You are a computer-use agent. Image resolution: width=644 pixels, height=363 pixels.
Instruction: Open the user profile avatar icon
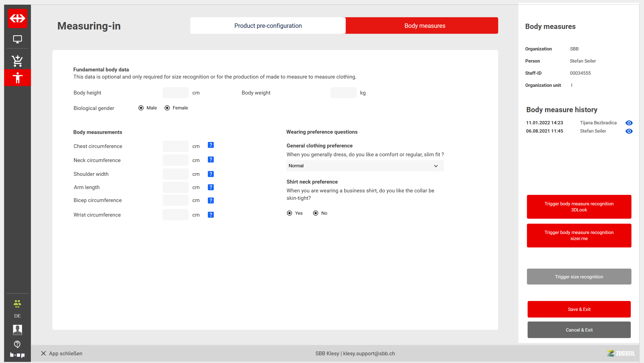17,330
